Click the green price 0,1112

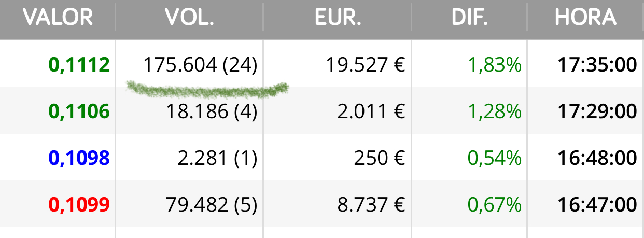coord(79,65)
